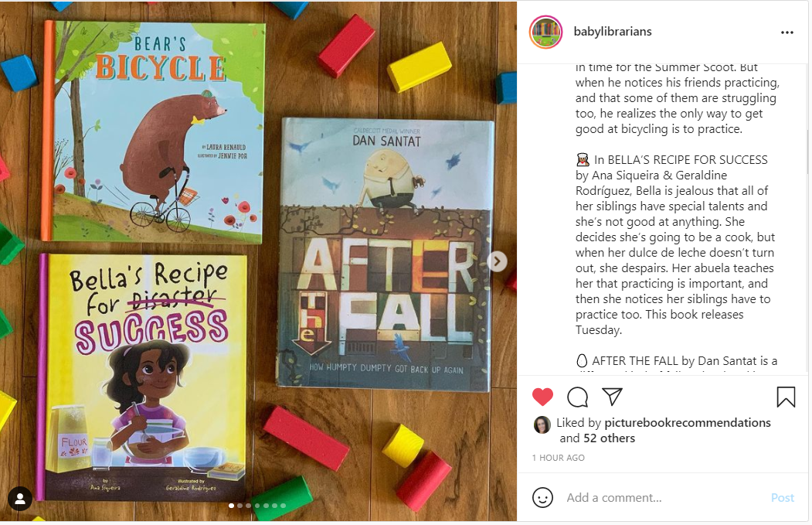
Task: Open the three-dot more options menu
Action: [787, 32]
